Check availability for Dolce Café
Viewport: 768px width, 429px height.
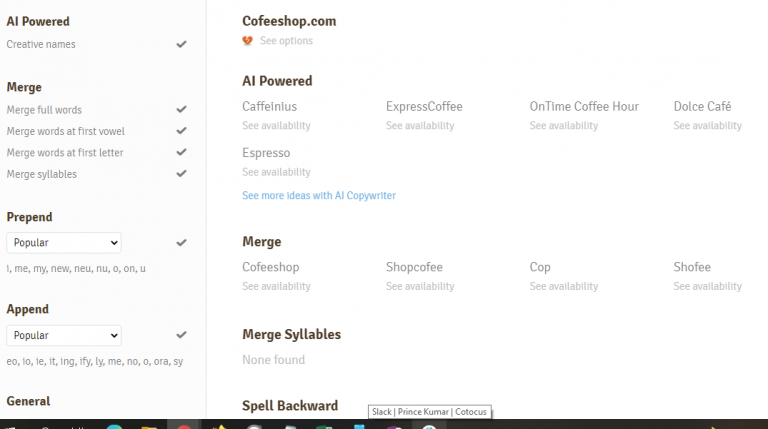tap(708, 125)
